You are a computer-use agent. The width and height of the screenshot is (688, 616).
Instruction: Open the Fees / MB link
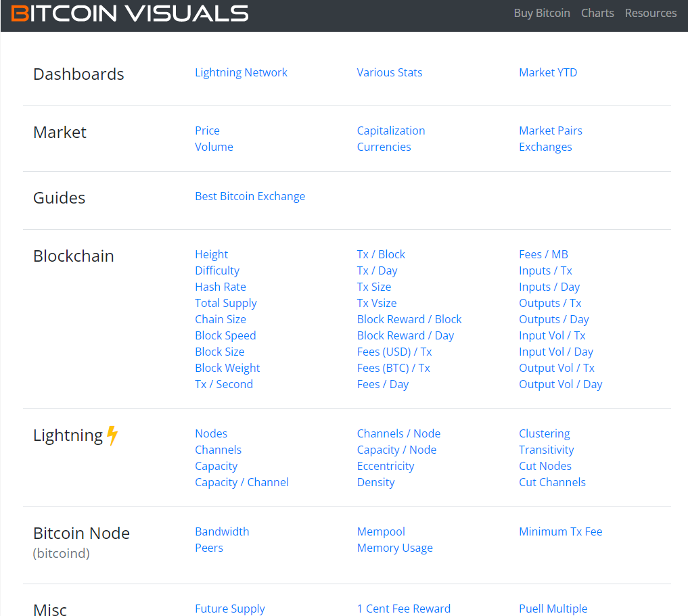point(543,254)
